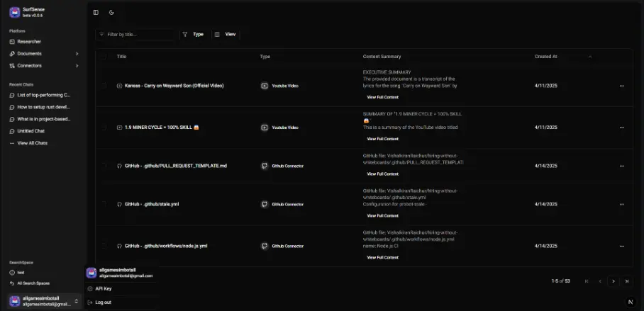
Task: Switch theme with the moon icon
Action: [x=111, y=12]
